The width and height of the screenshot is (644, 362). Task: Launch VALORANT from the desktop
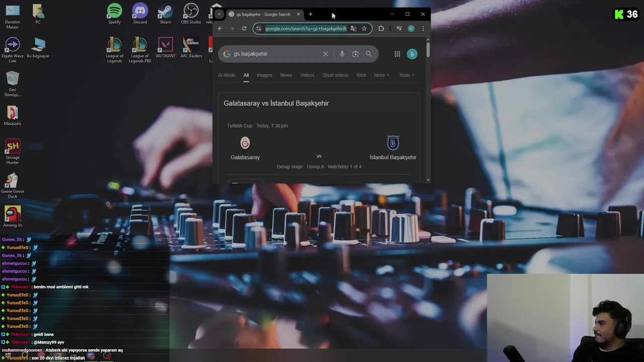[x=165, y=48]
